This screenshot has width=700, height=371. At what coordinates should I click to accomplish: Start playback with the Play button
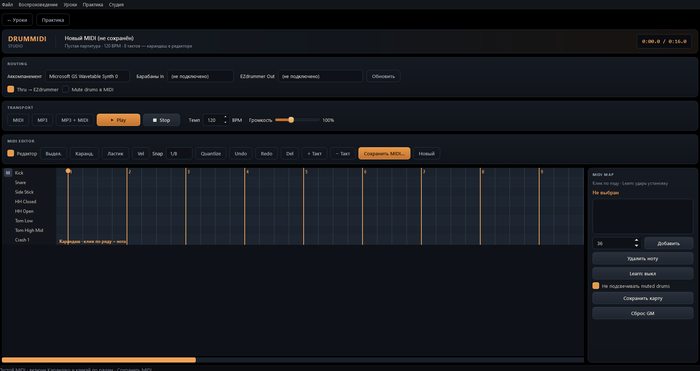point(118,120)
